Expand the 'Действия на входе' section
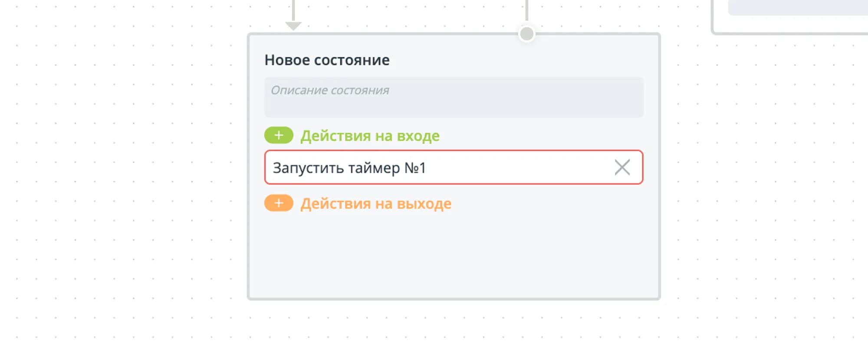 pyautogui.click(x=370, y=135)
